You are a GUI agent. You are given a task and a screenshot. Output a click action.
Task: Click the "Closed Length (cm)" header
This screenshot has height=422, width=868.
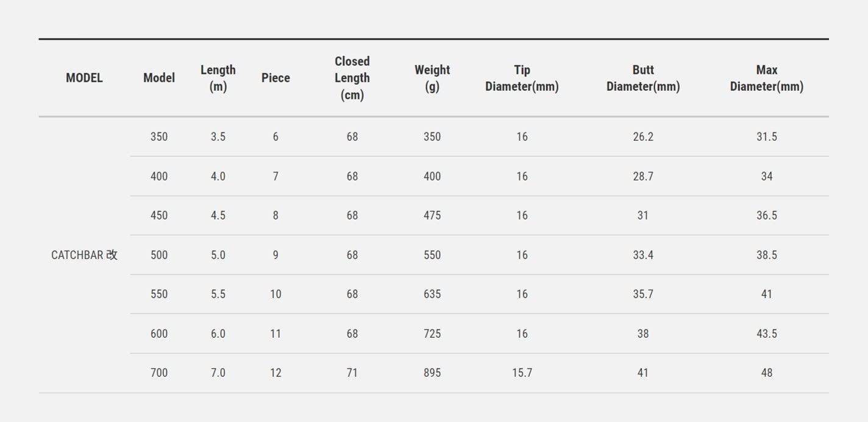(x=352, y=78)
